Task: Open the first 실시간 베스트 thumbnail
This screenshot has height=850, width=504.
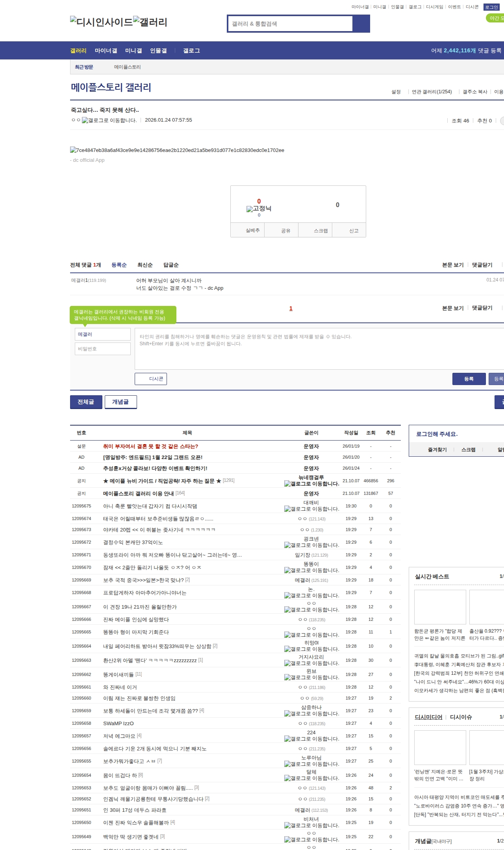Action: (x=440, y=607)
